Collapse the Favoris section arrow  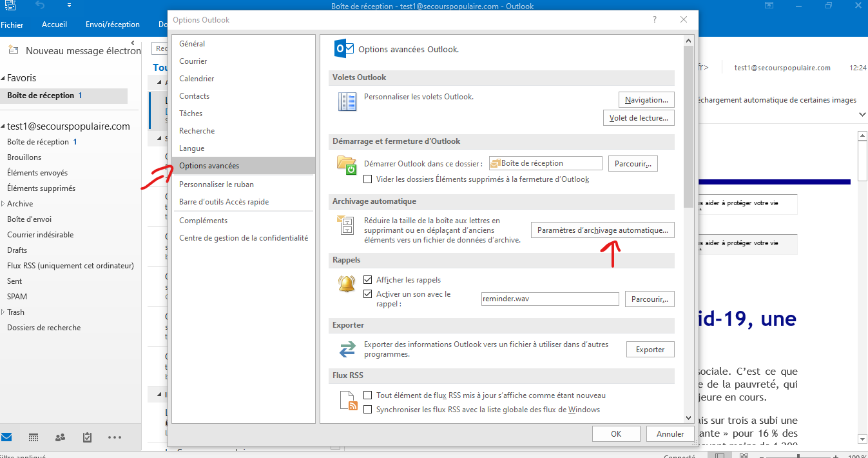click(3, 78)
